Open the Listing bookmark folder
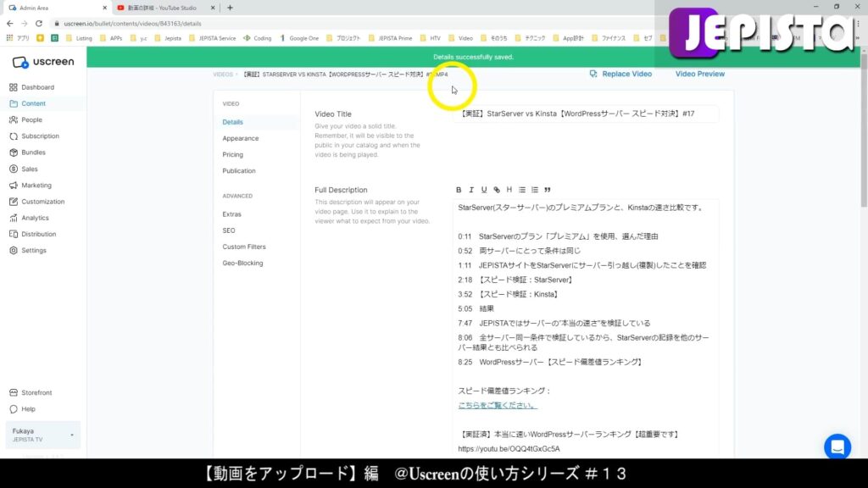 pos(79,38)
